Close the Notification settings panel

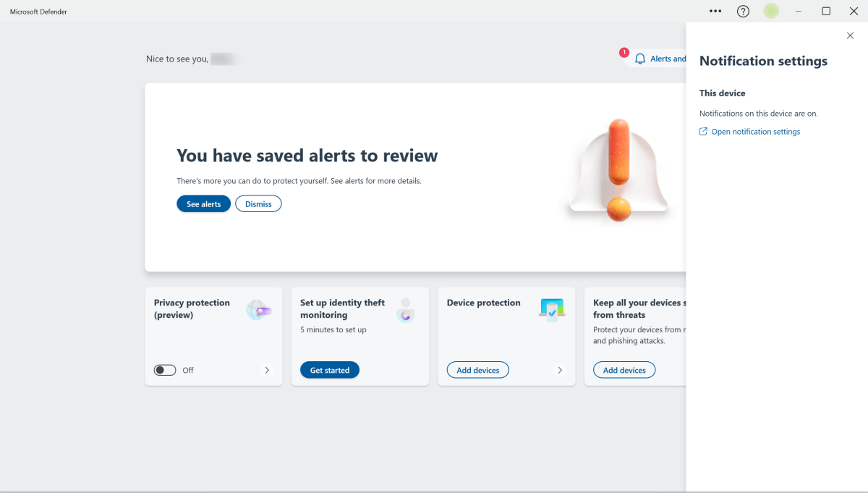pyautogui.click(x=850, y=35)
